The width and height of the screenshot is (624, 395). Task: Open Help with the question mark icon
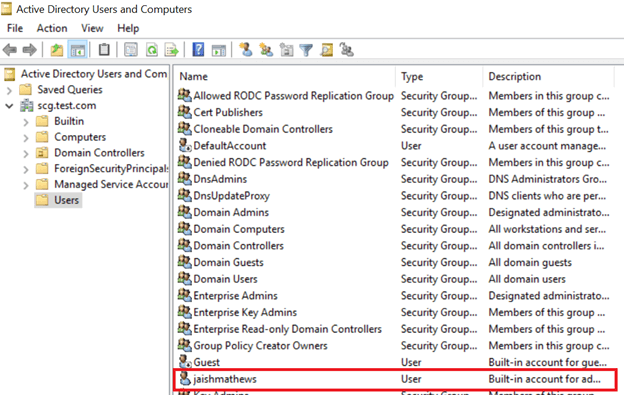pos(198,50)
